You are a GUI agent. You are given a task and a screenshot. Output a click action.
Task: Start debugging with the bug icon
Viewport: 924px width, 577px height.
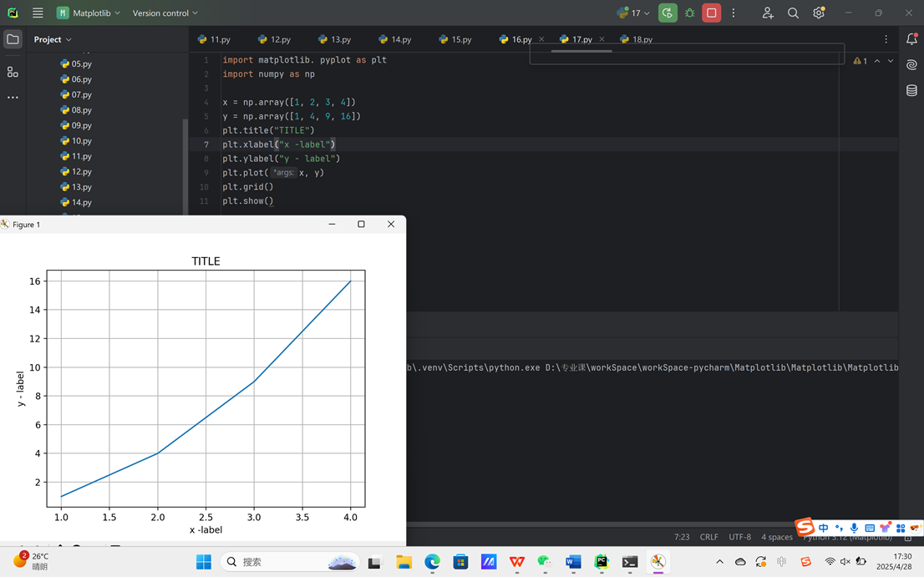tap(689, 13)
